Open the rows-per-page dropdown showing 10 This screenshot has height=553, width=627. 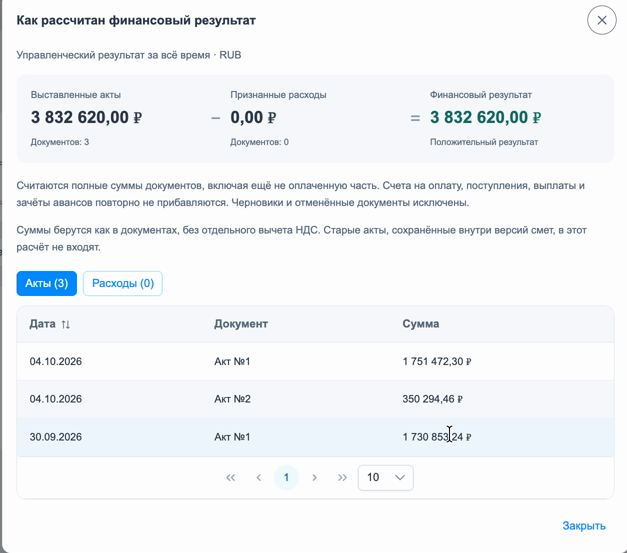385,477
